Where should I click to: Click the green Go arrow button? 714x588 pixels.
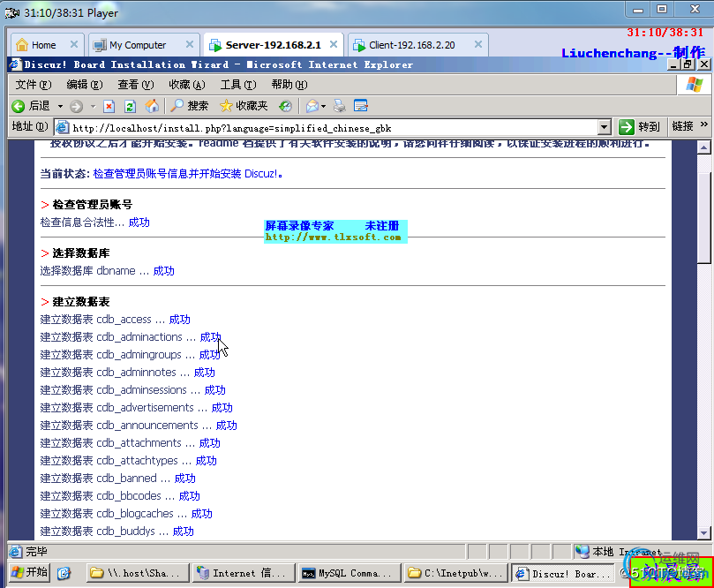(x=626, y=126)
